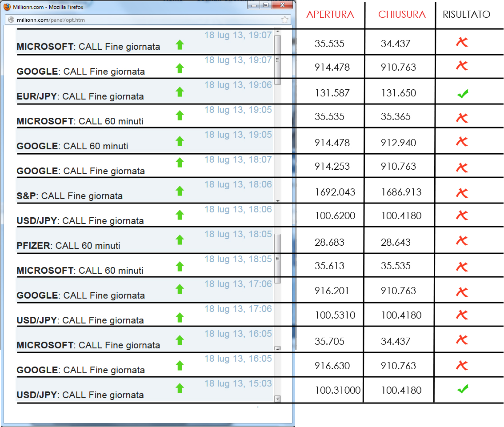The height and width of the screenshot is (427, 504).
Task: Click the green arrow on the GOOGLE 17:06 row
Action: 180,289
